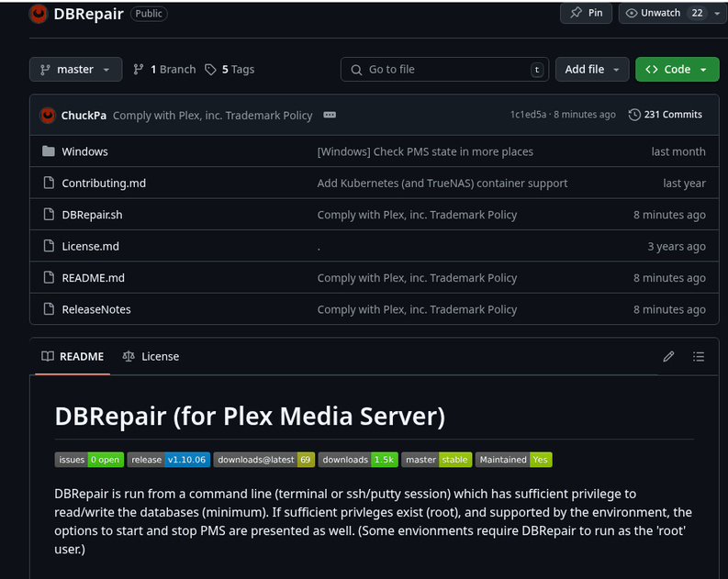Click the downloads@latest 69 badge
The image size is (728, 579).
pos(264,460)
